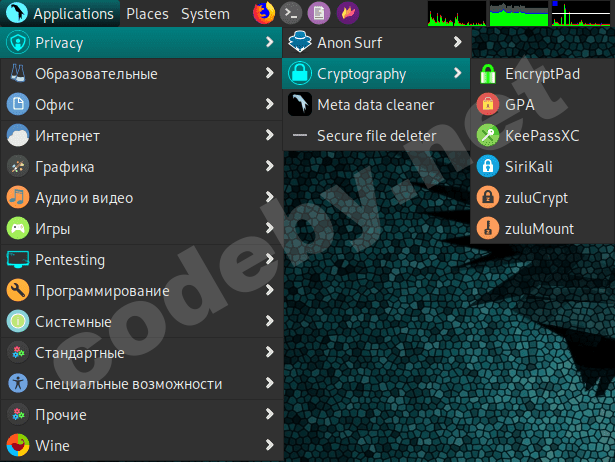Screen dimensions: 615x462
Task: Expand the Privacy submenu arrow
Action: click(269, 42)
